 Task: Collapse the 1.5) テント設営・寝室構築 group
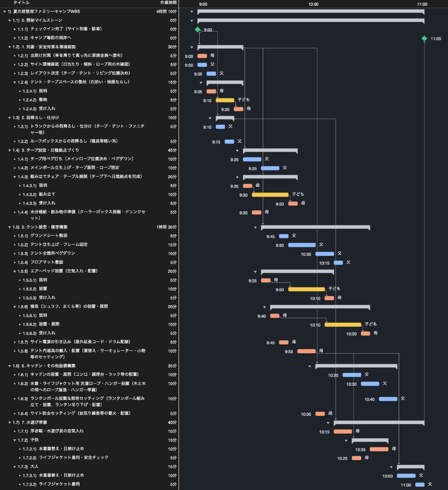10,227
